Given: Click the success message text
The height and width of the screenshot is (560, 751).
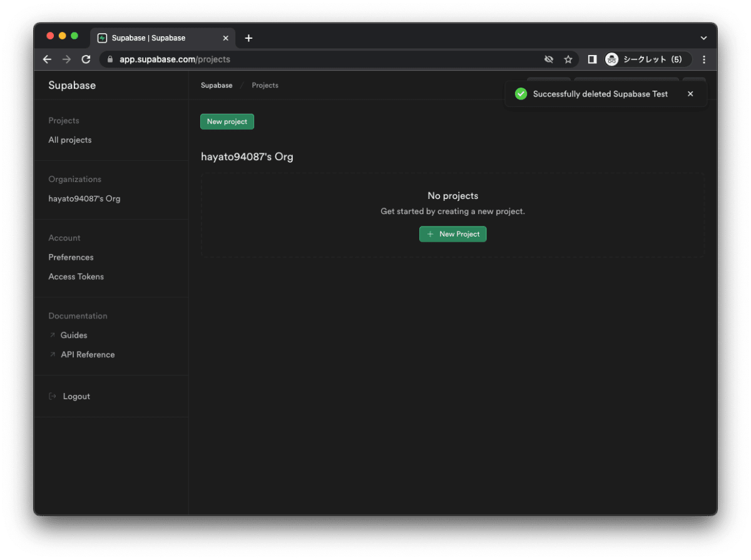Looking at the screenshot, I should point(601,94).
